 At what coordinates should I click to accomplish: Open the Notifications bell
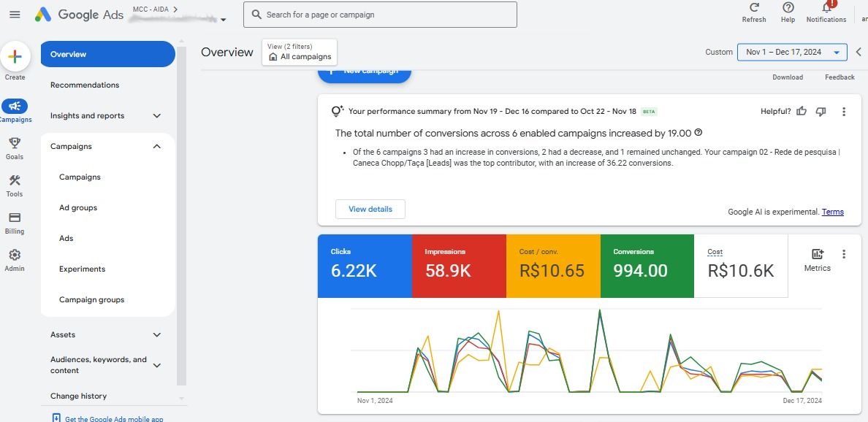[826, 8]
